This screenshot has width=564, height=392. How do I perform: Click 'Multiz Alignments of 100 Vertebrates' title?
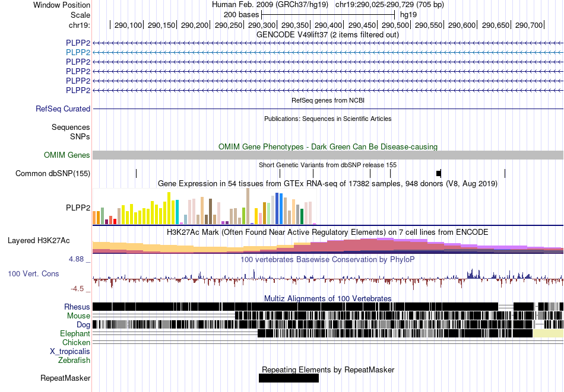tap(328, 298)
